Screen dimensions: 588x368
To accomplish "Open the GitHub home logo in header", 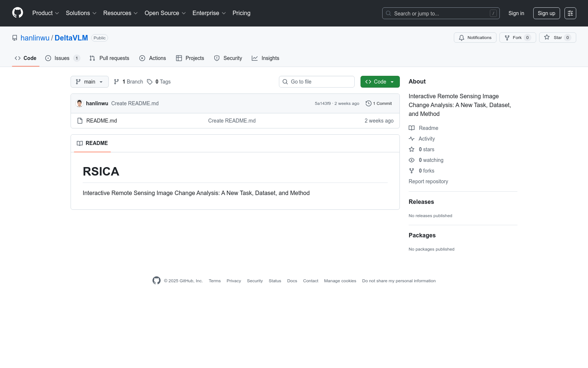I will click(x=18, y=13).
